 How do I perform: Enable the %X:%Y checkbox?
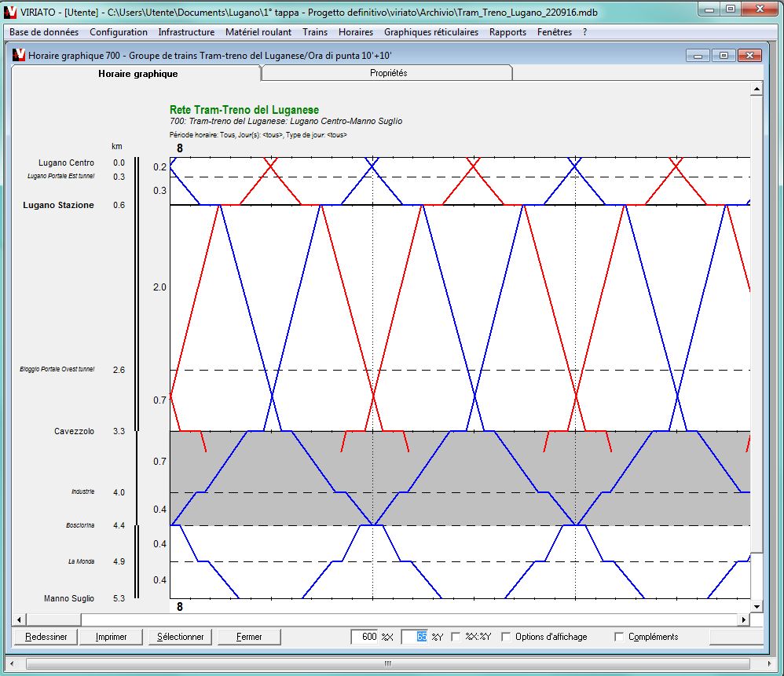tap(456, 637)
